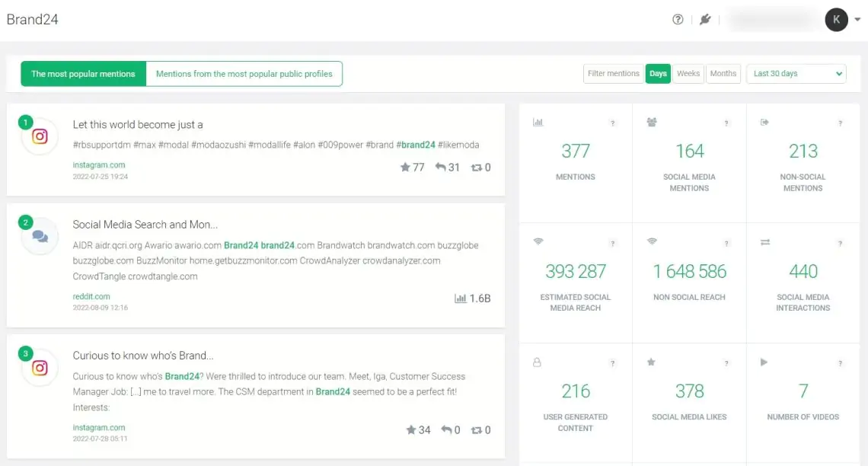Image resolution: width=868 pixels, height=466 pixels.
Task: Click the 1 648 586 non social reach value
Action: (x=689, y=271)
